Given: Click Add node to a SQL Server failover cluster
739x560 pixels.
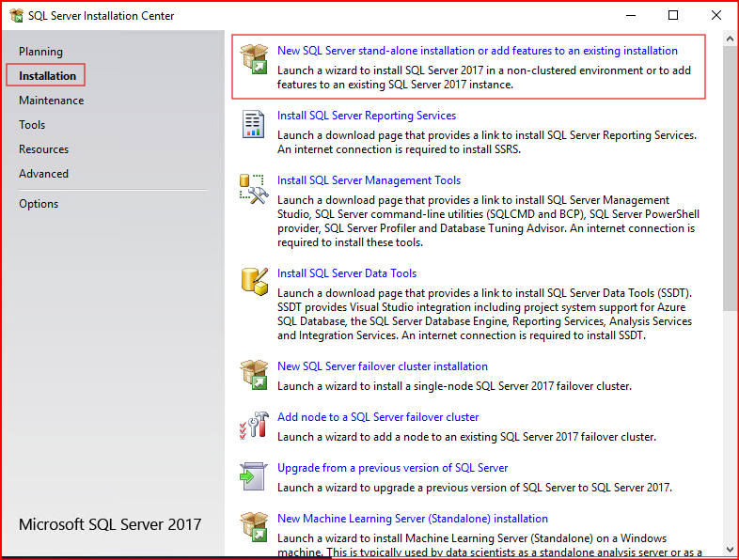Looking at the screenshot, I should point(378,417).
